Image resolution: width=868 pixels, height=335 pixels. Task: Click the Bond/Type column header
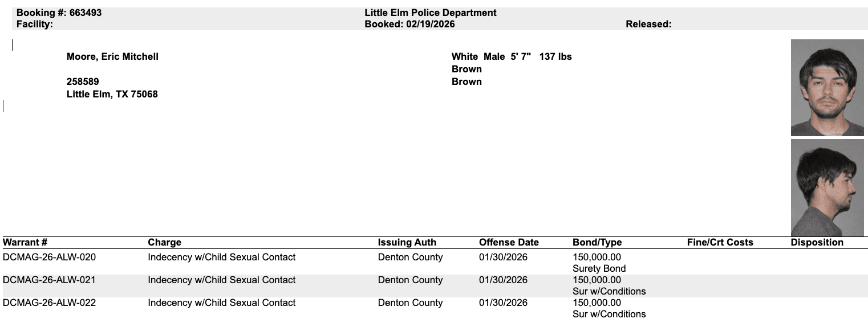click(x=597, y=242)
